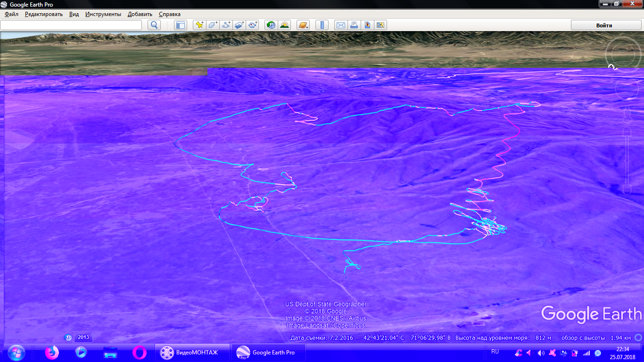The width and height of the screenshot is (644, 362).
Task: Toggle historical imagery clock button
Action: 271,25
